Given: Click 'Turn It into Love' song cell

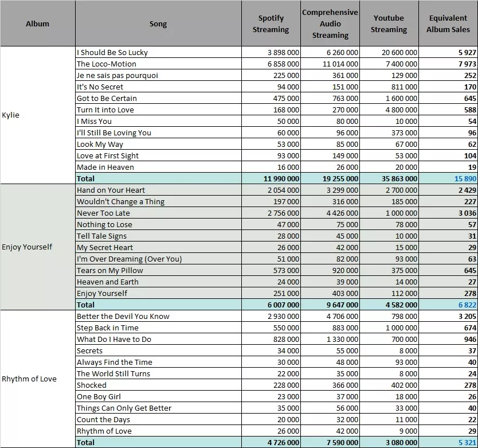Looking at the screenshot, I should [x=158, y=110].
